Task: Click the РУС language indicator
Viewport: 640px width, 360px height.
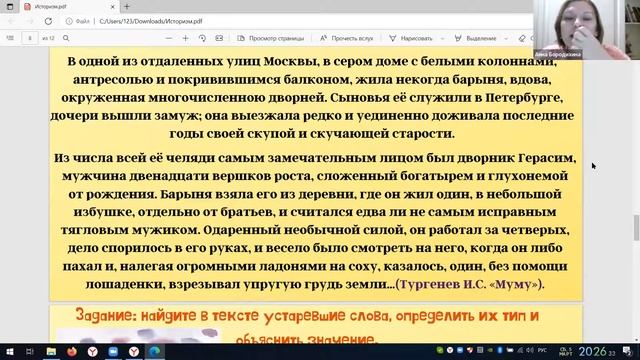Action: (542, 350)
